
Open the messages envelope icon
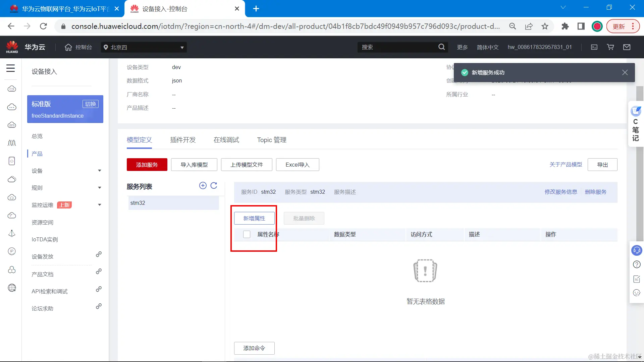pos(627,47)
